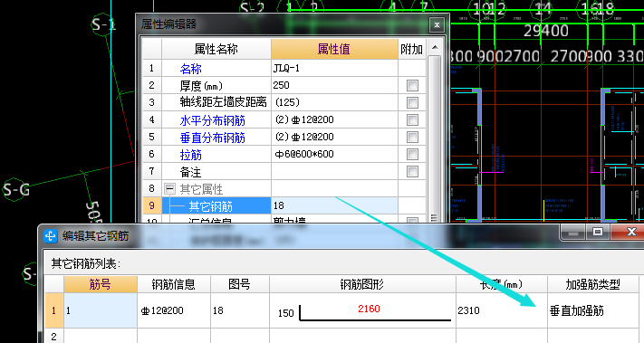The image size is (644, 343).
Task: Click the 钢筋图形 column header
Action: coord(362,284)
